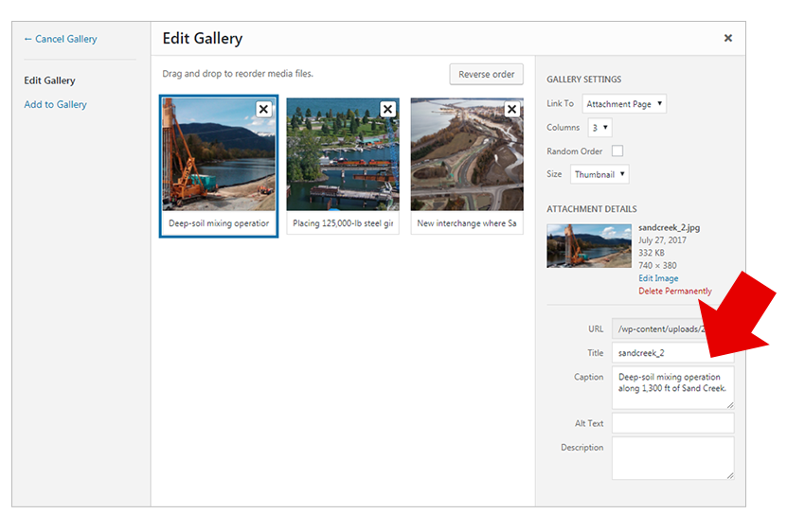The height and width of the screenshot is (532, 805).
Task: Open Add to Gallery in left menu
Action: pos(56,105)
